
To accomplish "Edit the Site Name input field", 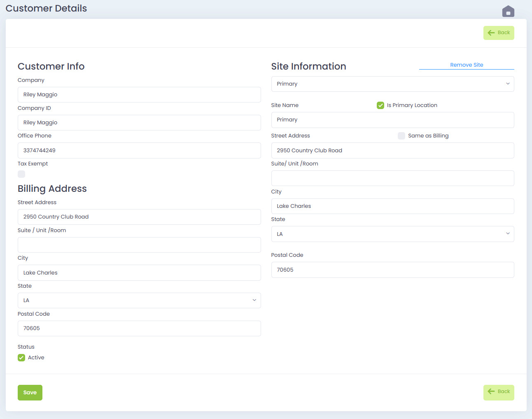I will coord(392,120).
